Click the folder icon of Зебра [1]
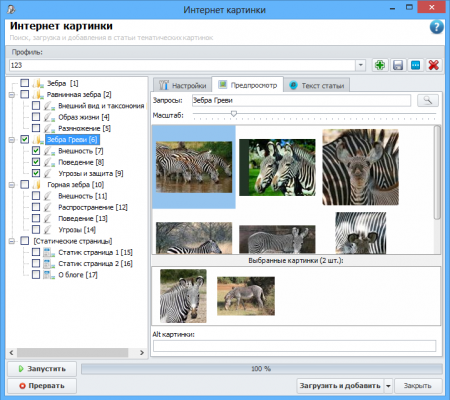The image size is (450, 400). pos(38,83)
